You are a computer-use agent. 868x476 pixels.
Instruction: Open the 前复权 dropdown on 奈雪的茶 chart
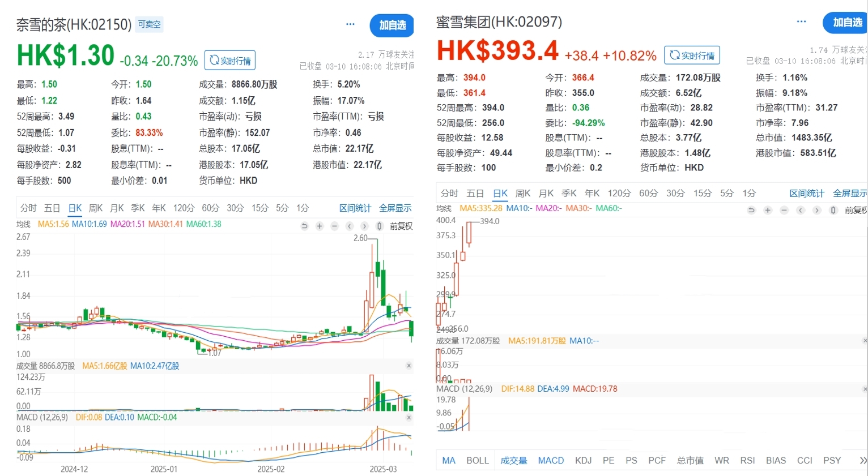pyautogui.click(x=401, y=226)
